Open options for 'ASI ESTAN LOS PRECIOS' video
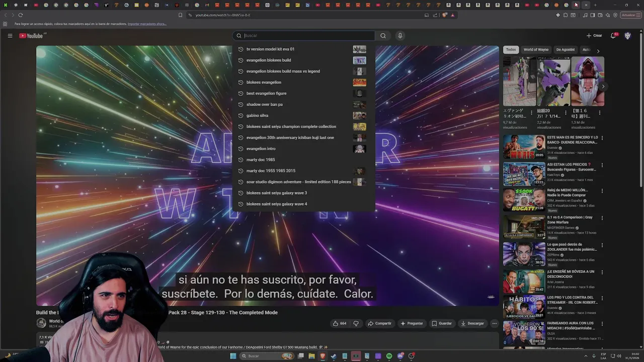Screen dimensions: 644x362 coord(602,165)
